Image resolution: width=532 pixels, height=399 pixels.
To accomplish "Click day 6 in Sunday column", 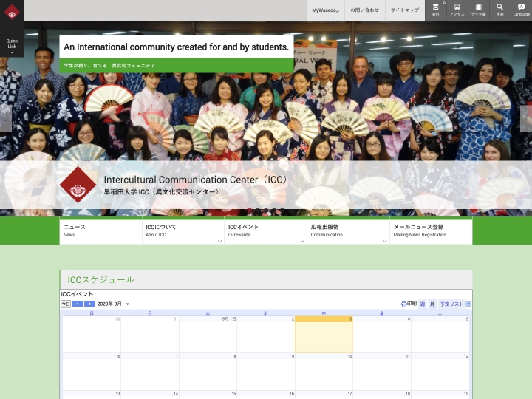I will [92, 372].
